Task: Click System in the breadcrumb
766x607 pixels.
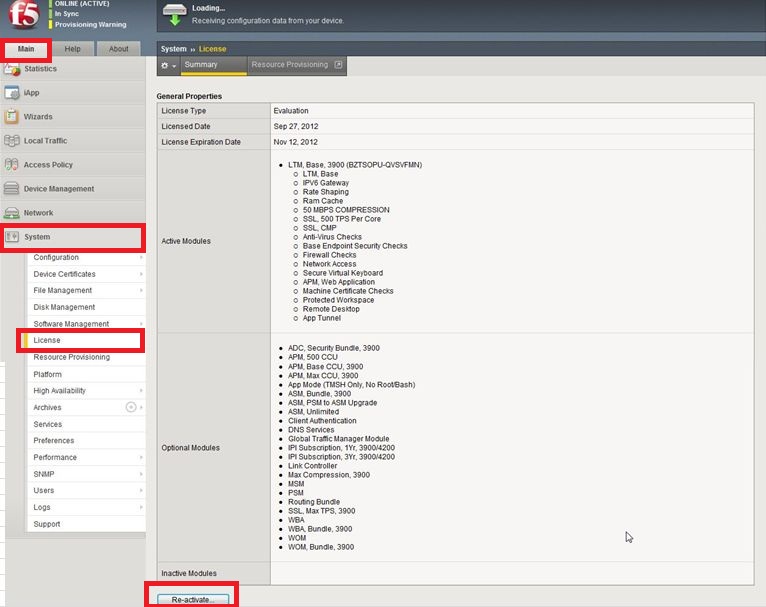Action: [173, 49]
